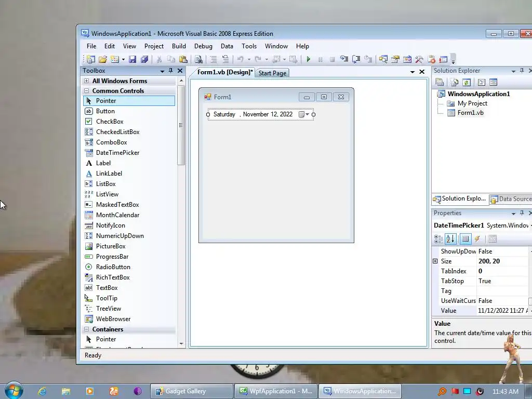Collapse the Common Controls toolbox group
The height and width of the screenshot is (399, 532).
[87, 90]
